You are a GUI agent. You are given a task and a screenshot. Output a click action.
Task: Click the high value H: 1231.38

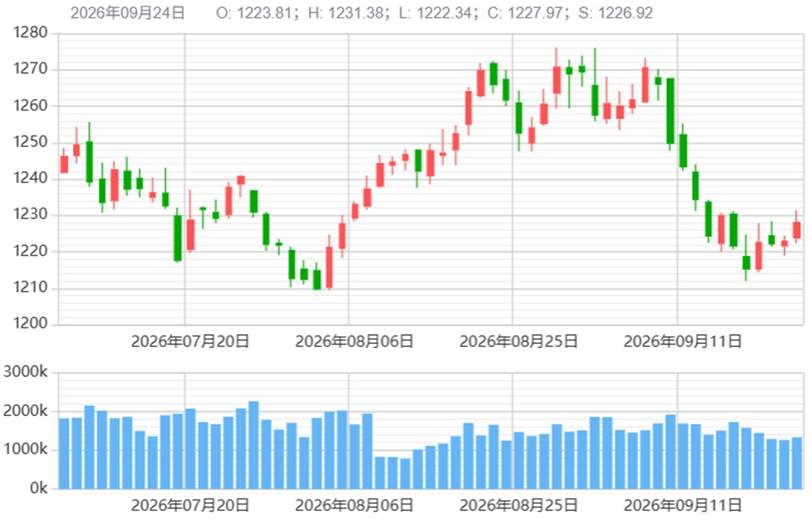(345, 12)
